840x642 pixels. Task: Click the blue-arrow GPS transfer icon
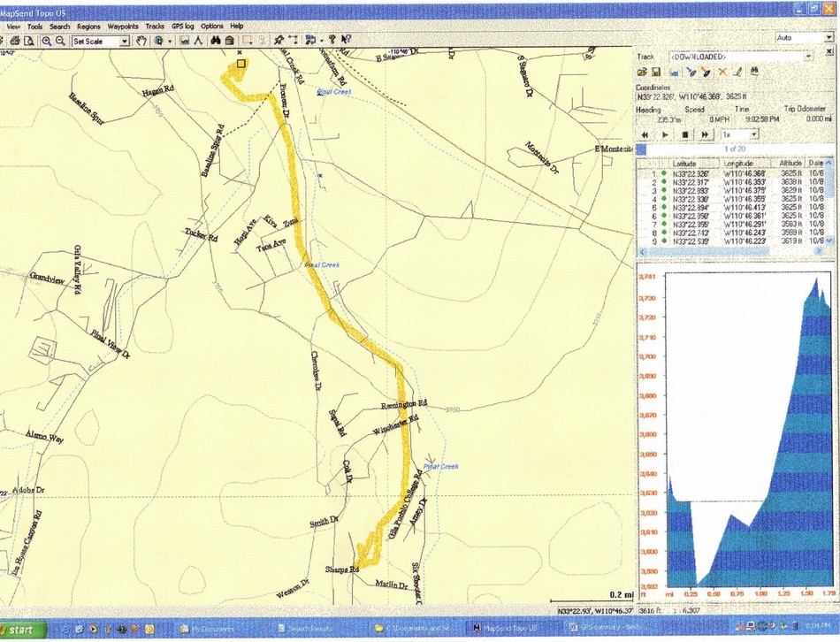pyautogui.click(x=691, y=72)
